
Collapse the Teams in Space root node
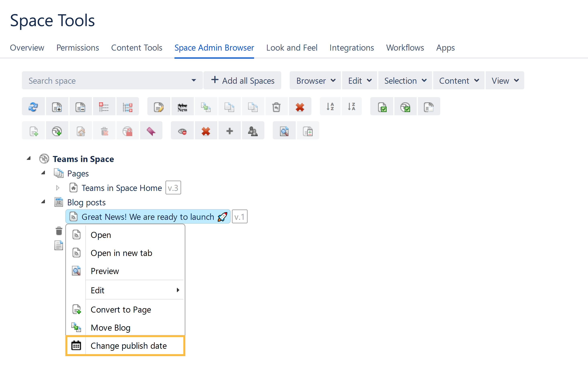29,158
